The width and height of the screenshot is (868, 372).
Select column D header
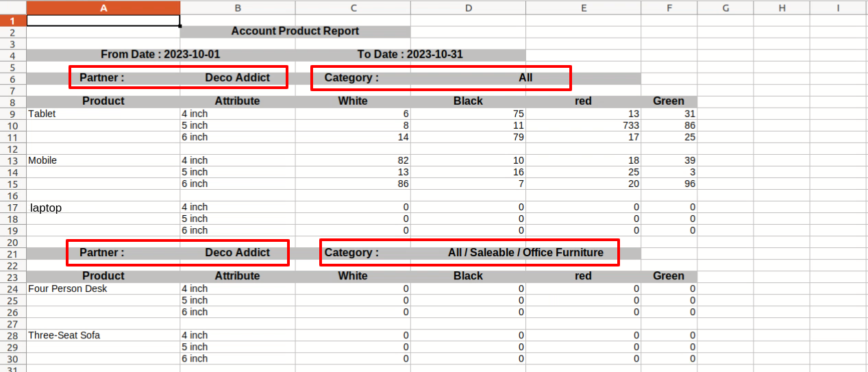pyautogui.click(x=468, y=8)
